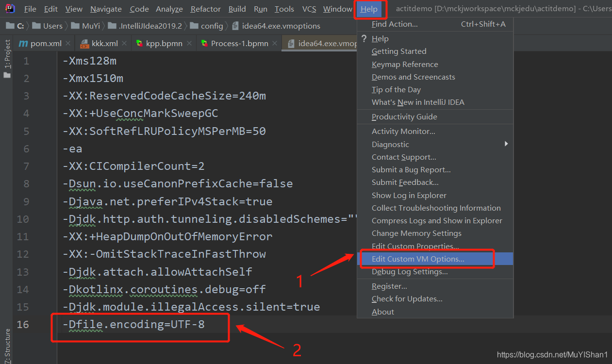
Task: Open the VCS menu
Action: click(309, 9)
